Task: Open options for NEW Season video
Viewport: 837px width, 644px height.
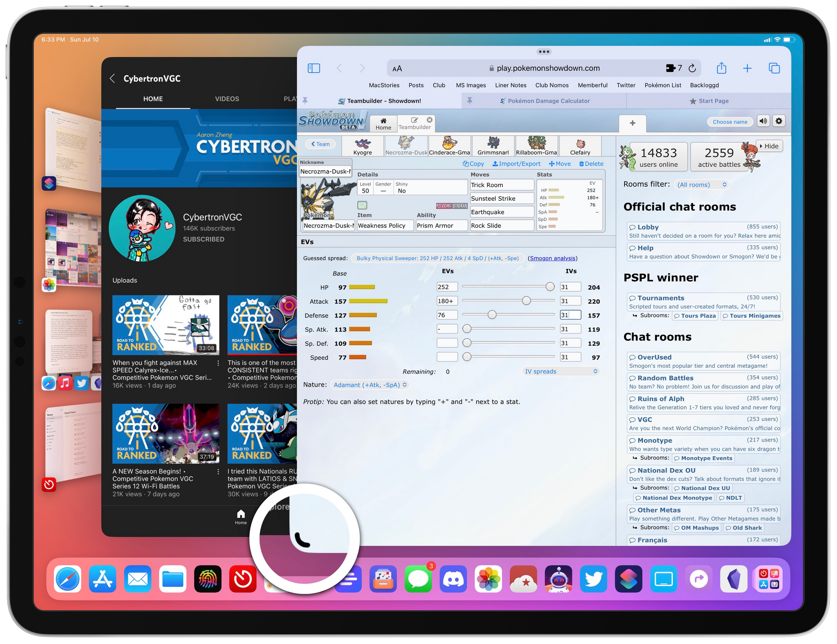Action: coord(218,472)
